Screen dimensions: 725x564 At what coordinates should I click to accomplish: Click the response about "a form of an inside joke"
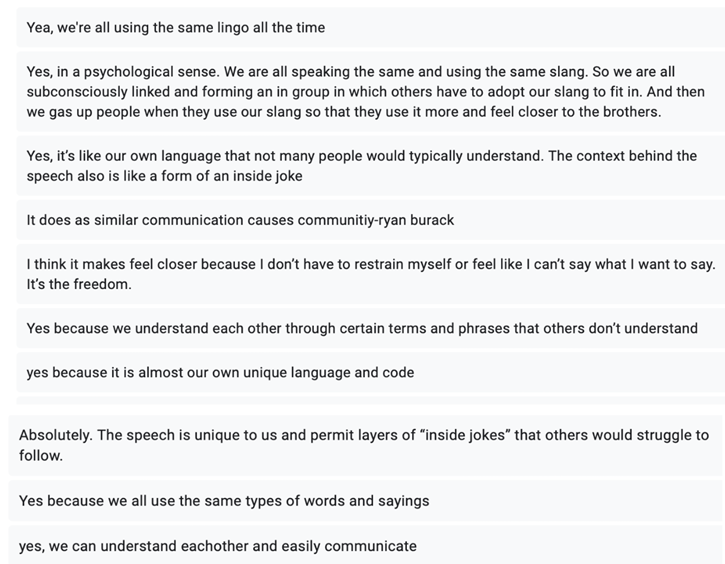(361, 166)
